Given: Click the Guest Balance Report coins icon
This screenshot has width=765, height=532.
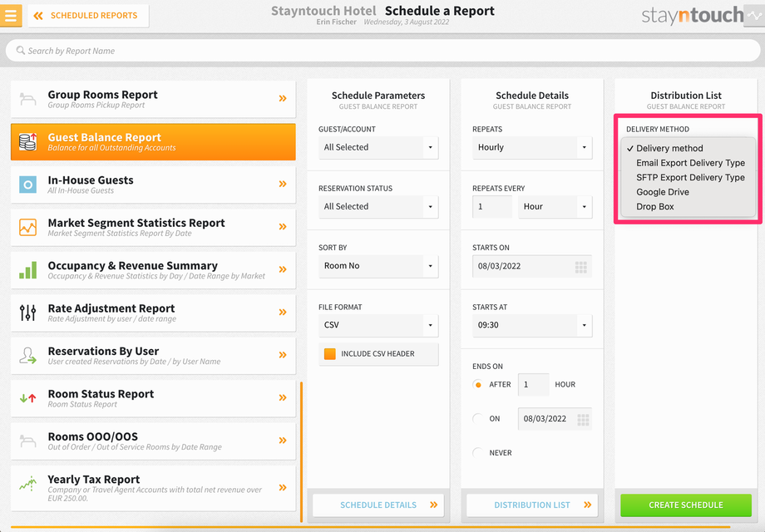Looking at the screenshot, I should click(27, 141).
